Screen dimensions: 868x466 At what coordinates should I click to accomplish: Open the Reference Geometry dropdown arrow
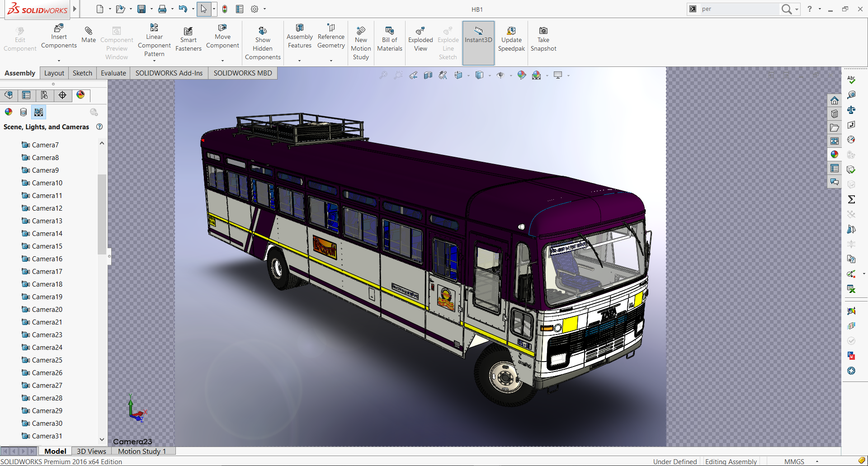point(331,61)
